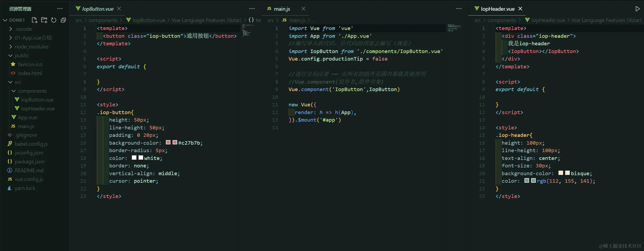Open README.md in the file tree
The width and height of the screenshot is (644, 251).
coord(29,170)
